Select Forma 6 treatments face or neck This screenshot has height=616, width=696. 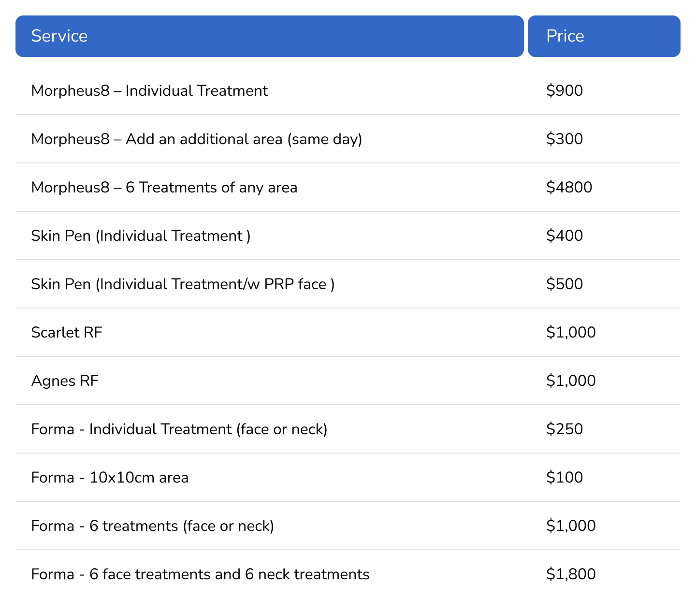(152, 526)
